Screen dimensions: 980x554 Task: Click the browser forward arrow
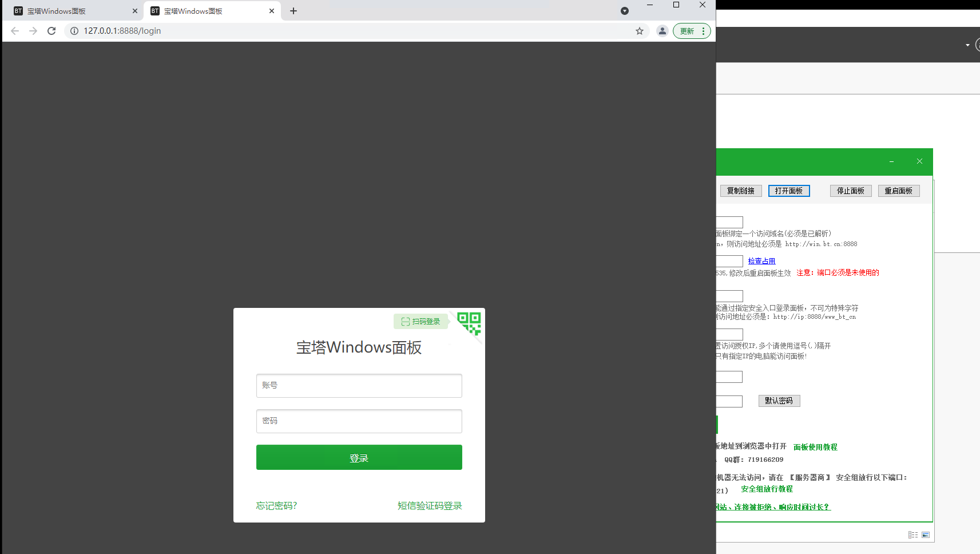(33, 31)
